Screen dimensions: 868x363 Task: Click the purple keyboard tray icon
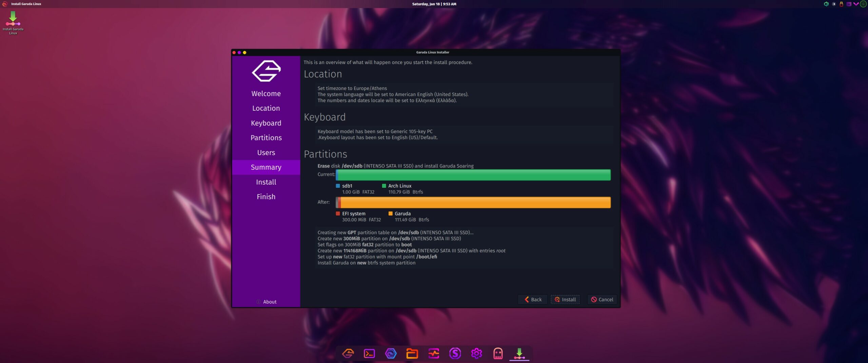(x=849, y=4)
